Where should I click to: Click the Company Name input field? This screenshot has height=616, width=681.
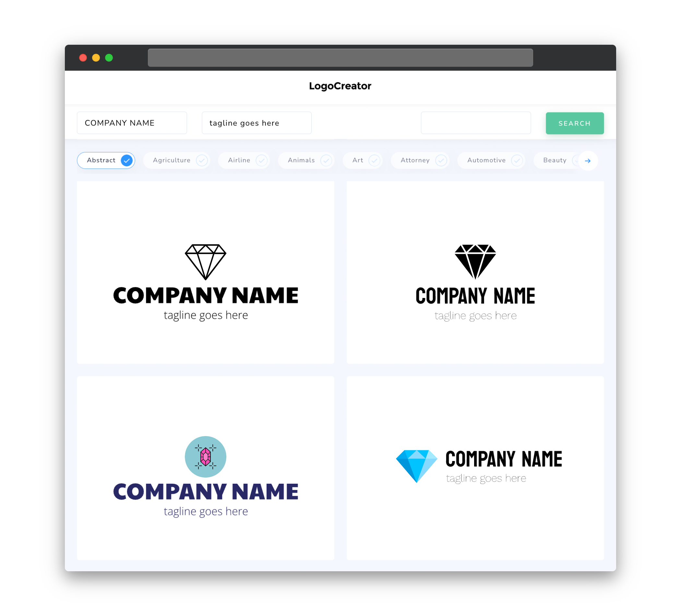134,123
